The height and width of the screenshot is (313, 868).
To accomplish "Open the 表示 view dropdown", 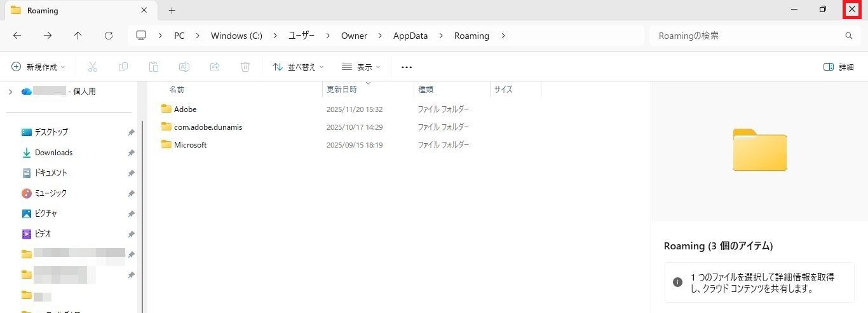I will 361,67.
